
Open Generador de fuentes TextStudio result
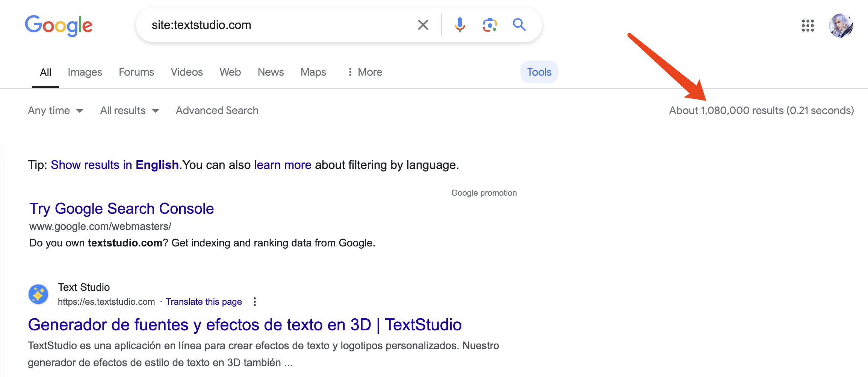tap(245, 325)
